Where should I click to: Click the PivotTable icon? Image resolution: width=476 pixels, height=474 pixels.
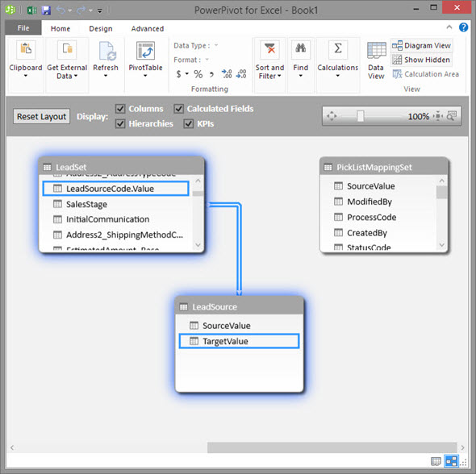(x=145, y=50)
